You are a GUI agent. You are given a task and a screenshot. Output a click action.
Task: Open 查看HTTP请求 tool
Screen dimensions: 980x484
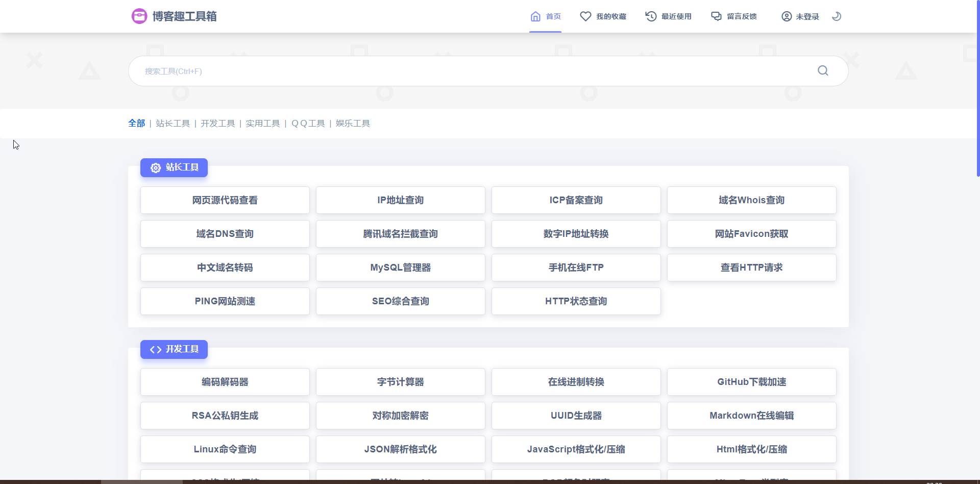click(x=752, y=268)
